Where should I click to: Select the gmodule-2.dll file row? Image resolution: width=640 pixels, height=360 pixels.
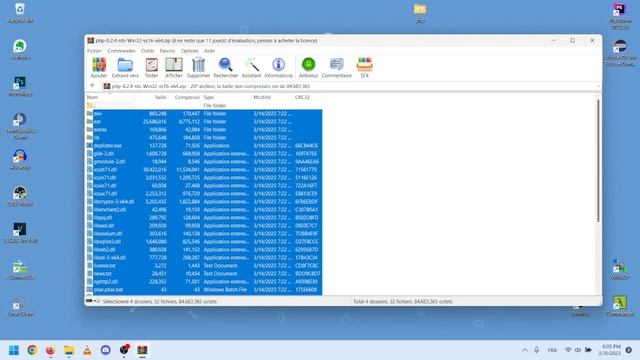click(204, 162)
